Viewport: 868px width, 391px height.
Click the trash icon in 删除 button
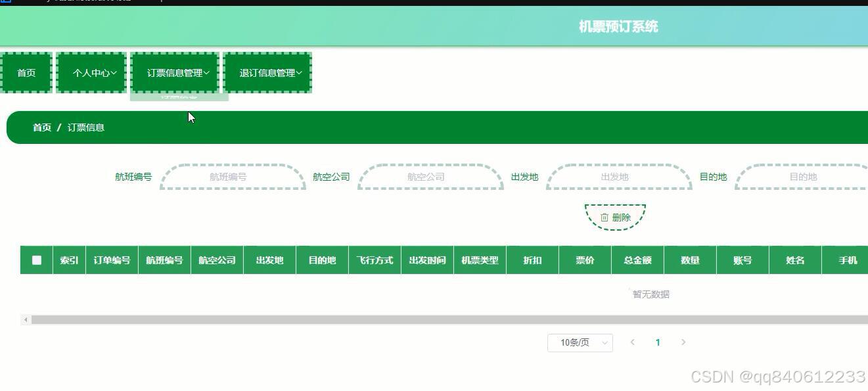(605, 218)
